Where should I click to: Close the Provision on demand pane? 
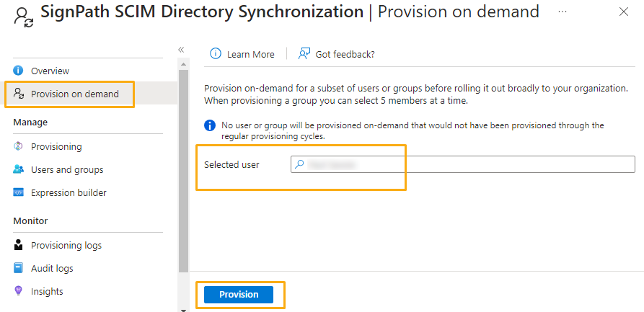pos(624,12)
